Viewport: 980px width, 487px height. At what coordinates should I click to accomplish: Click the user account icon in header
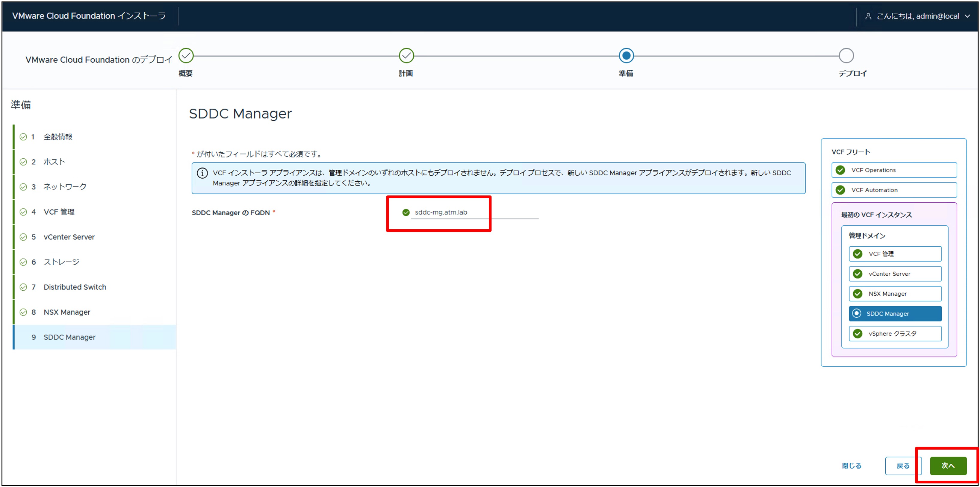point(868,16)
